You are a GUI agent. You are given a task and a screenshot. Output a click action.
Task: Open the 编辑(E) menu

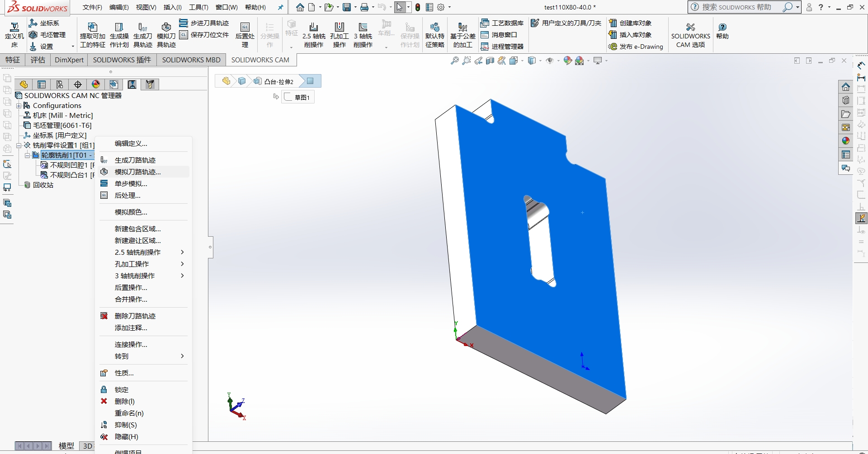pos(119,7)
